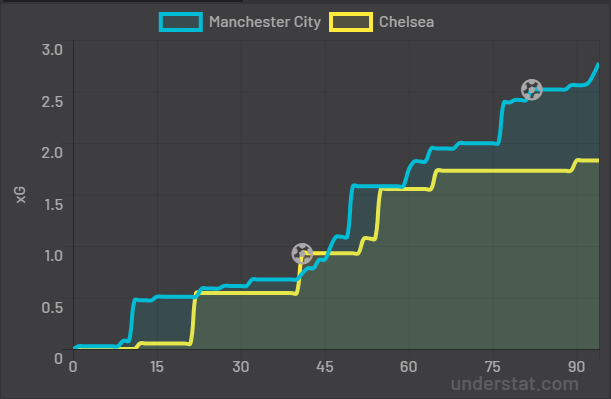Viewport: 611px width, 399px height.
Task: Click the 3.0 y-axis tick label
Action: pyautogui.click(x=52, y=49)
